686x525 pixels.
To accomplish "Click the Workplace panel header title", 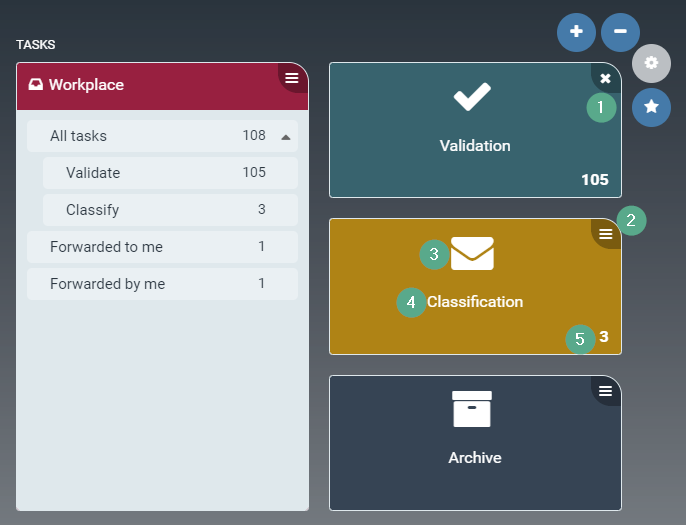I will pyautogui.click(x=86, y=85).
